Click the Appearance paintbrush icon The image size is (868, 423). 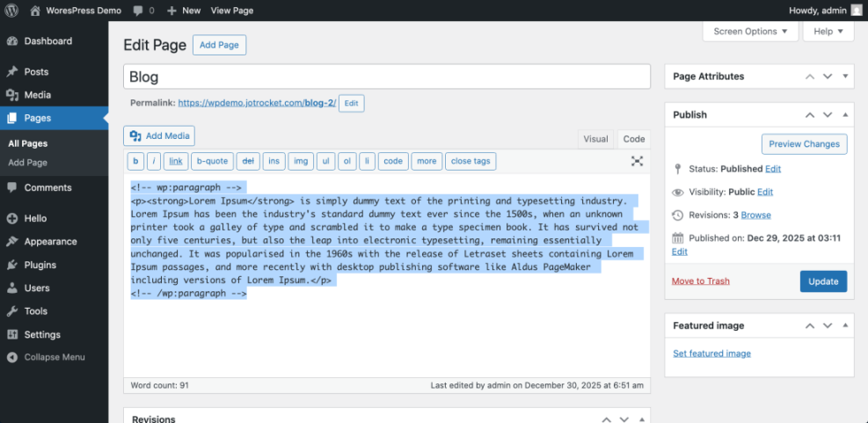12,242
